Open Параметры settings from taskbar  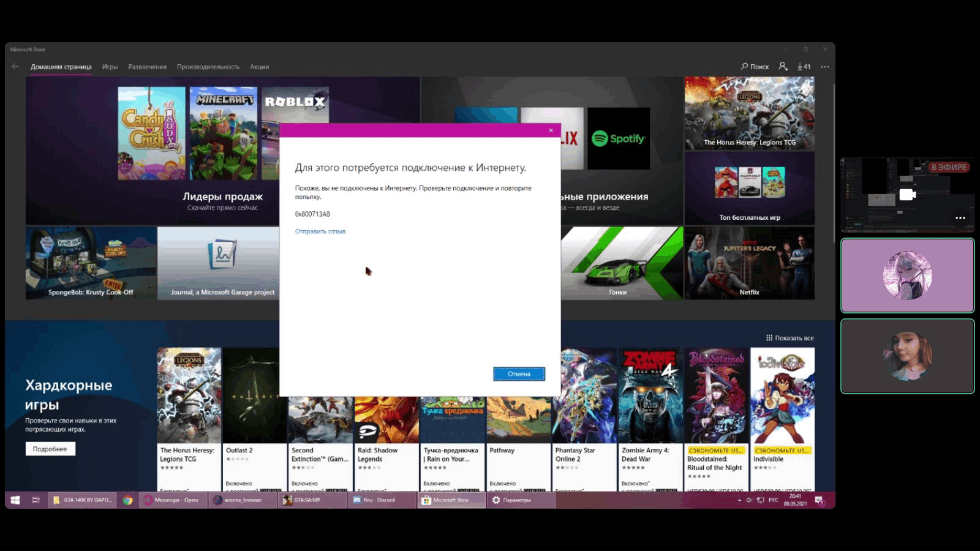[521, 500]
